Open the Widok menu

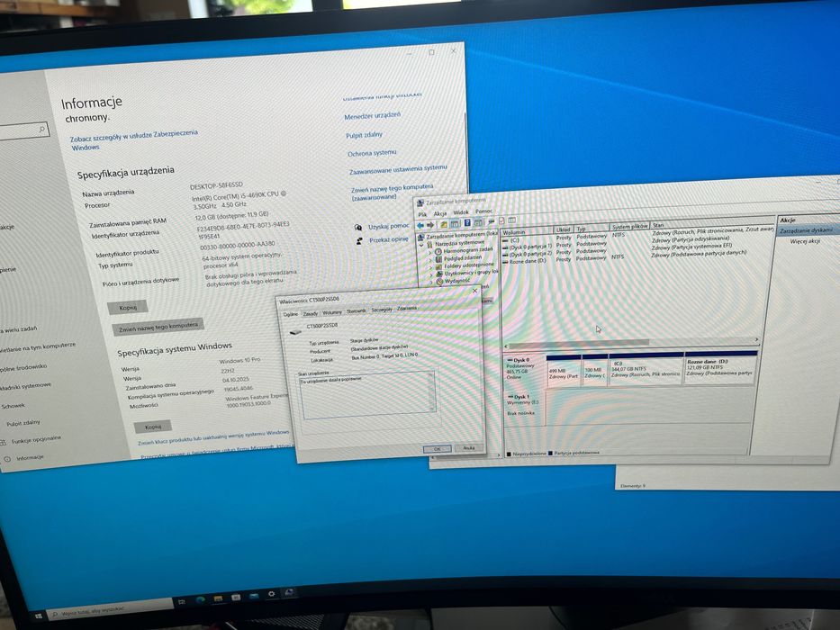coord(461,212)
